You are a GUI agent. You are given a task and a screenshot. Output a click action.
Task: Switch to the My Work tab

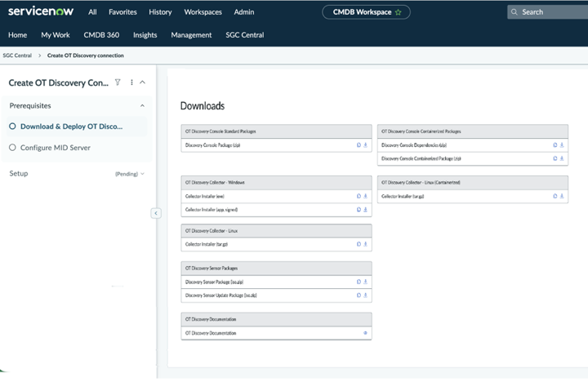click(x=56, y=35)
